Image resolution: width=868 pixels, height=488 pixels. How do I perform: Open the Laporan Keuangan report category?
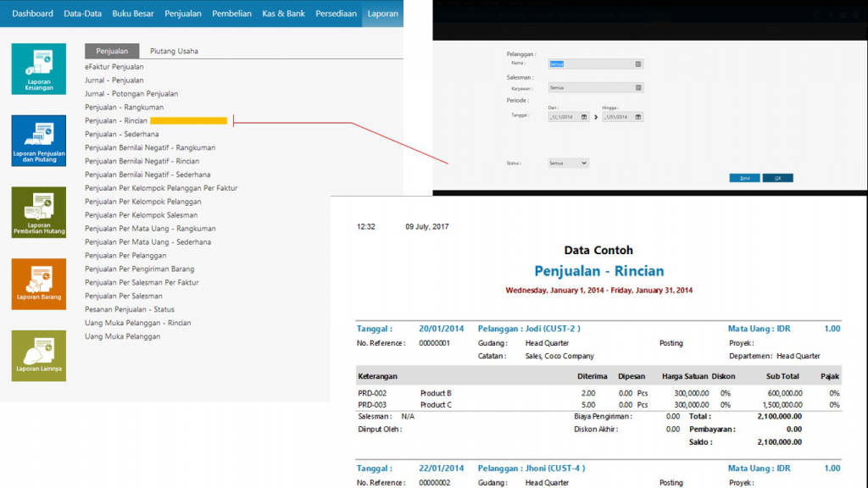pyautogui.click(x=38, y=69)
